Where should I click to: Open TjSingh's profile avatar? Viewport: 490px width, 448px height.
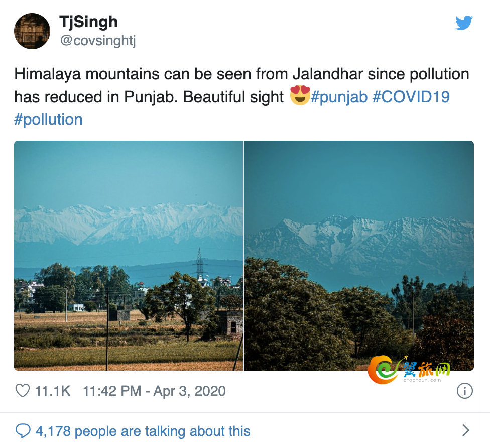pos(32,31)
